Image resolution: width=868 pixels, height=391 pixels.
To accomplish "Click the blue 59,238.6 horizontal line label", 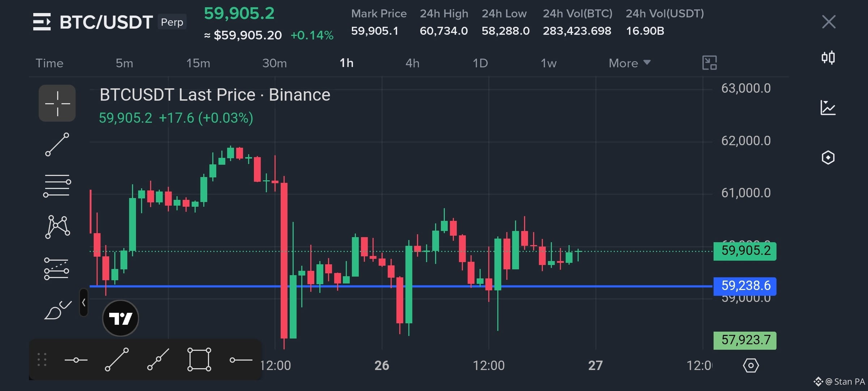I will click(745, 286).
